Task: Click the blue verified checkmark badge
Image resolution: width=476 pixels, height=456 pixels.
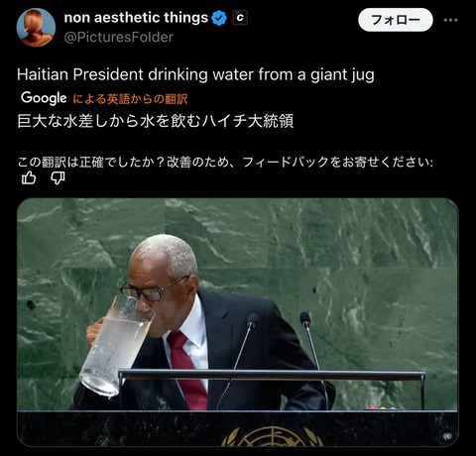Action: pyautogui.click(x=219, y=18)
